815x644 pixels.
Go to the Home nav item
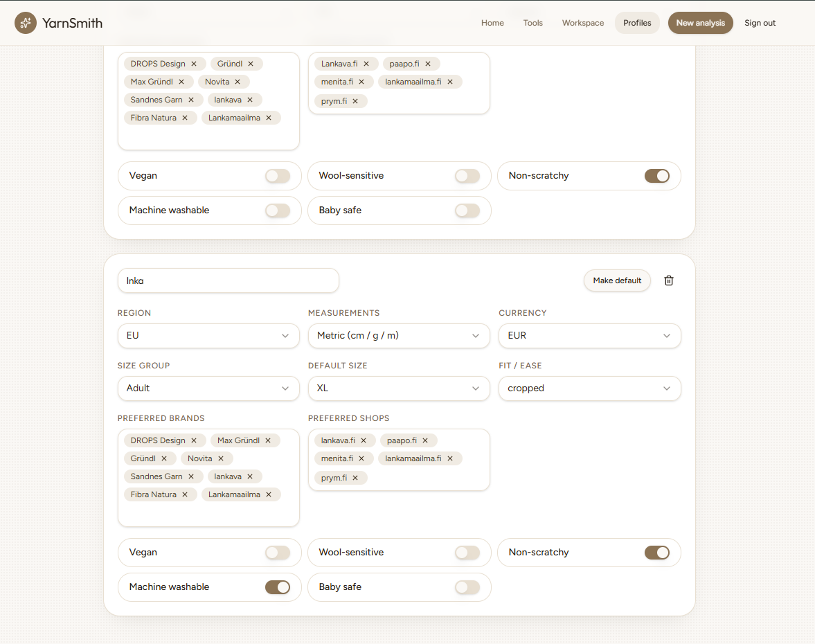492,23
